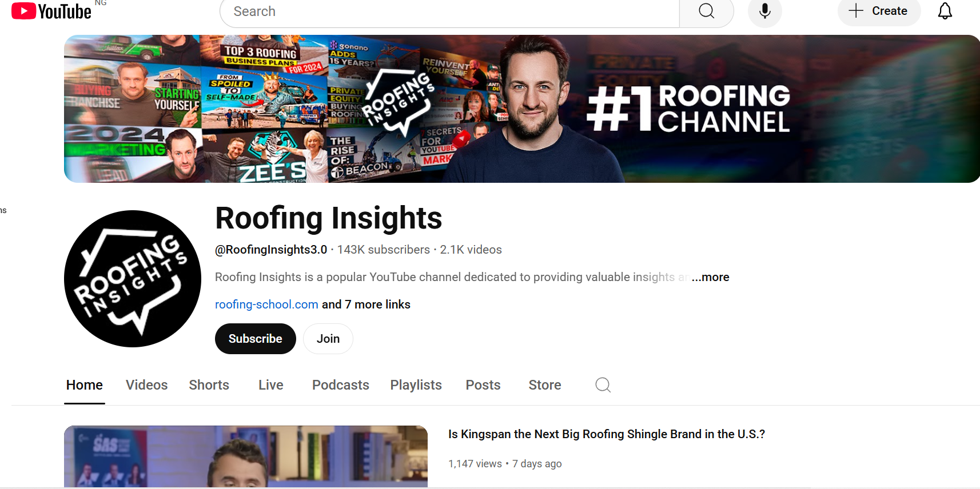980x489 pixels.
Task: Open the roofing-school.com link
Action: click(x=266, y=304)
